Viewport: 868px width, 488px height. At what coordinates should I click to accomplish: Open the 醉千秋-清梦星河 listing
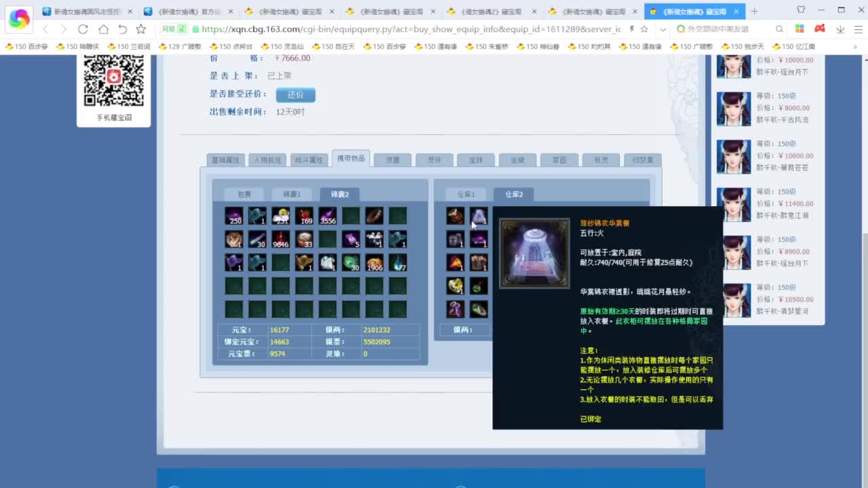783,311
